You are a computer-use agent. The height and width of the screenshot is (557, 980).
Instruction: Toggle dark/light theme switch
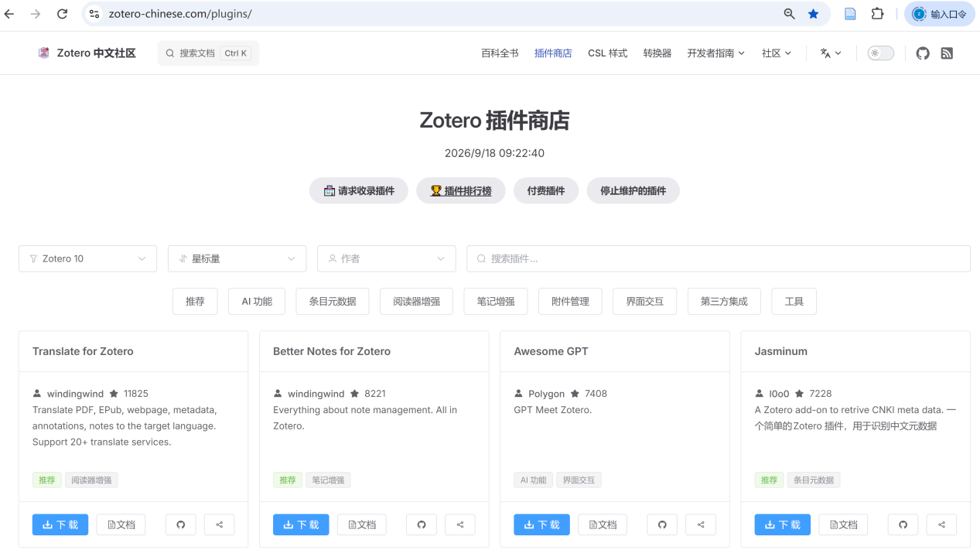[x=880, y=53]
